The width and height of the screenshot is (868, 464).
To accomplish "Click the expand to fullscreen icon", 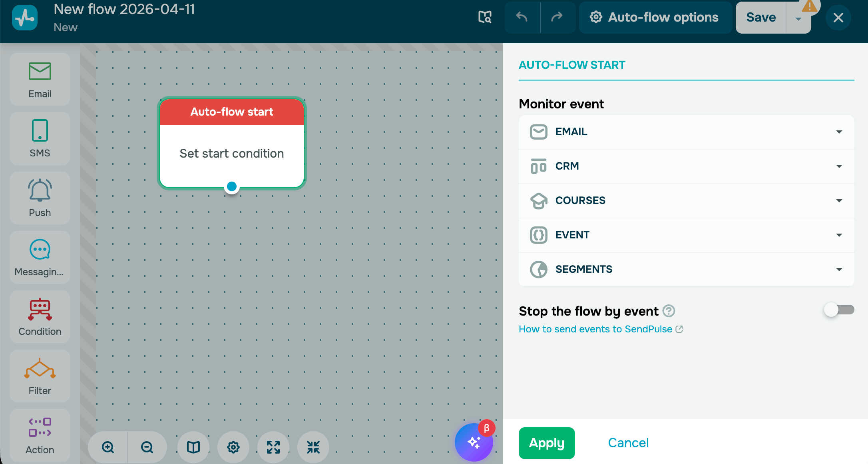I will [273, 447].
